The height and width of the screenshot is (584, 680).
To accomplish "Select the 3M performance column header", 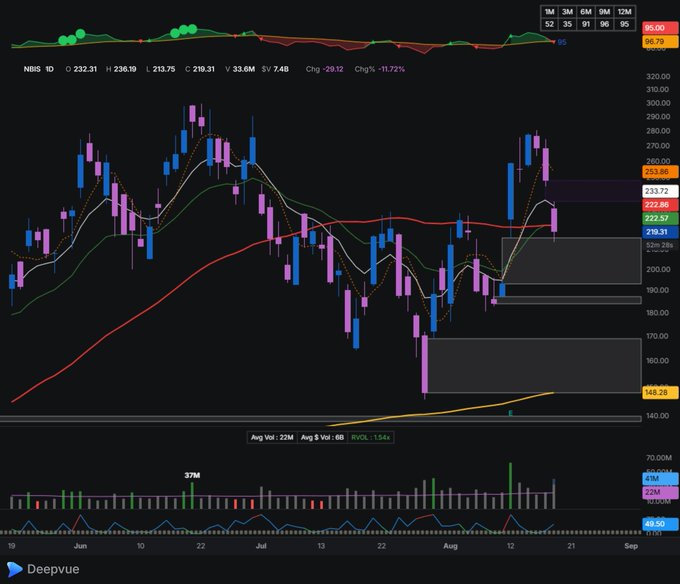I will tap(567, 12).
